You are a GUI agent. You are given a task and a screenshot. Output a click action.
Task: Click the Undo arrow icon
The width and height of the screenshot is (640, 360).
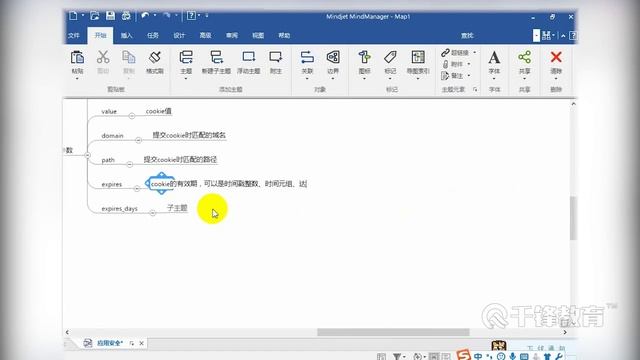pos(145,16)
